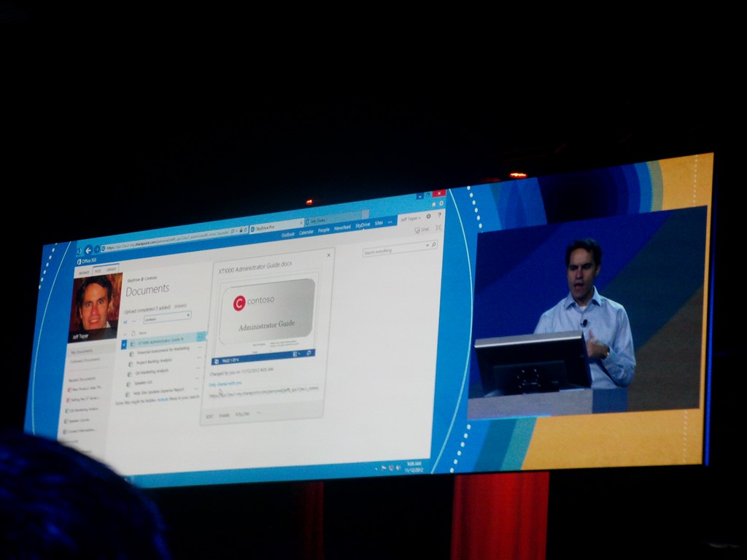
Task: Click the Follow button in preview callout
Action: tap(241, 413)
